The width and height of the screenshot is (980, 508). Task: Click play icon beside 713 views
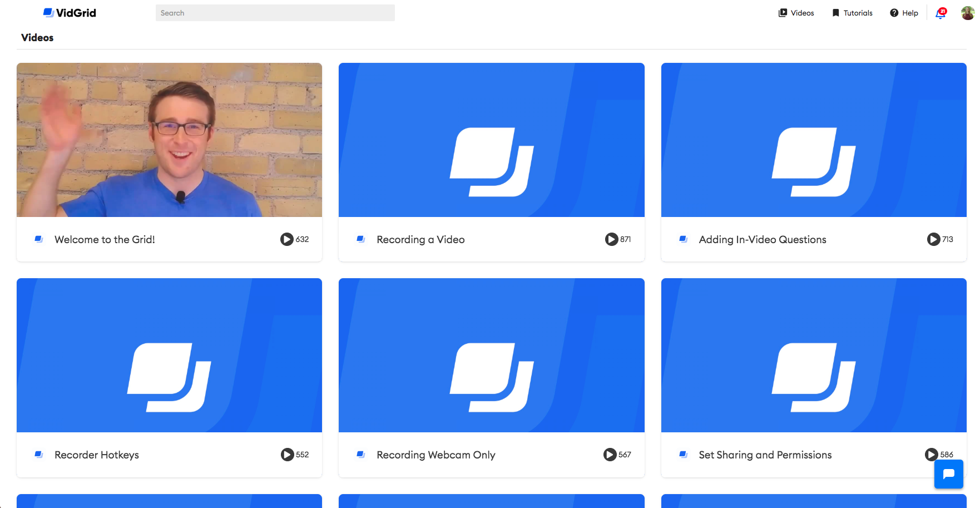(x=934, y=239)
